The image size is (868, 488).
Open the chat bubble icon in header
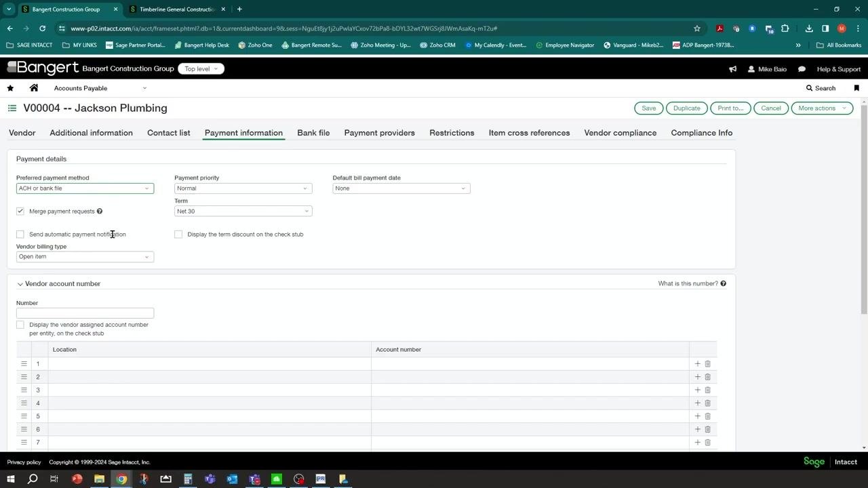[x=802, y=69]
